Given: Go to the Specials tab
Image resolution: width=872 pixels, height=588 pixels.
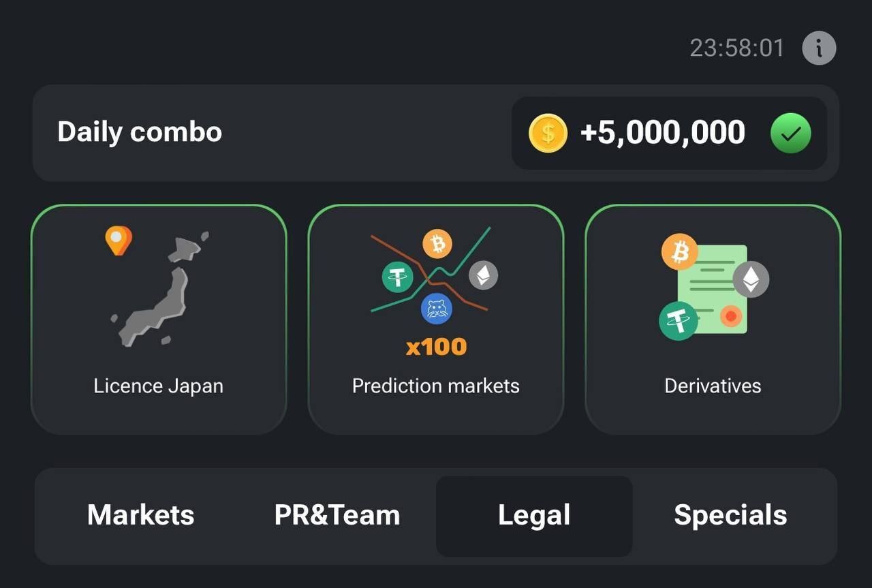Looking at the screenshot, I should pyautogui.click(x=730, y=515).
